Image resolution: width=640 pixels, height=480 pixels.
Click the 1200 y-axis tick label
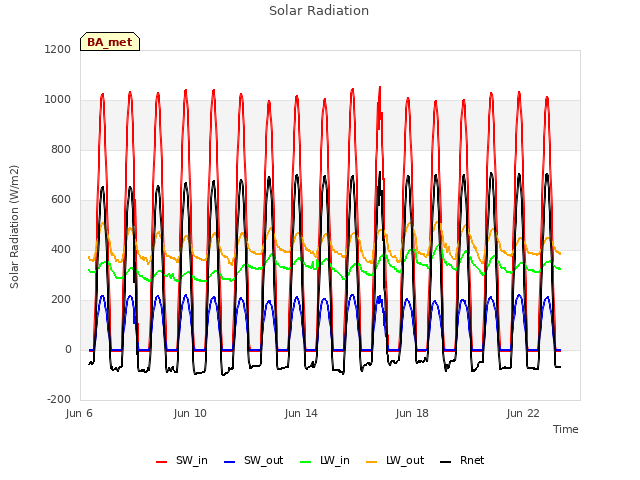58,49
